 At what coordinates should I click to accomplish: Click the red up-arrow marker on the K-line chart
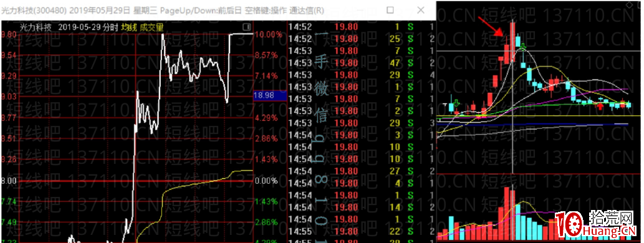coord(600,107)
